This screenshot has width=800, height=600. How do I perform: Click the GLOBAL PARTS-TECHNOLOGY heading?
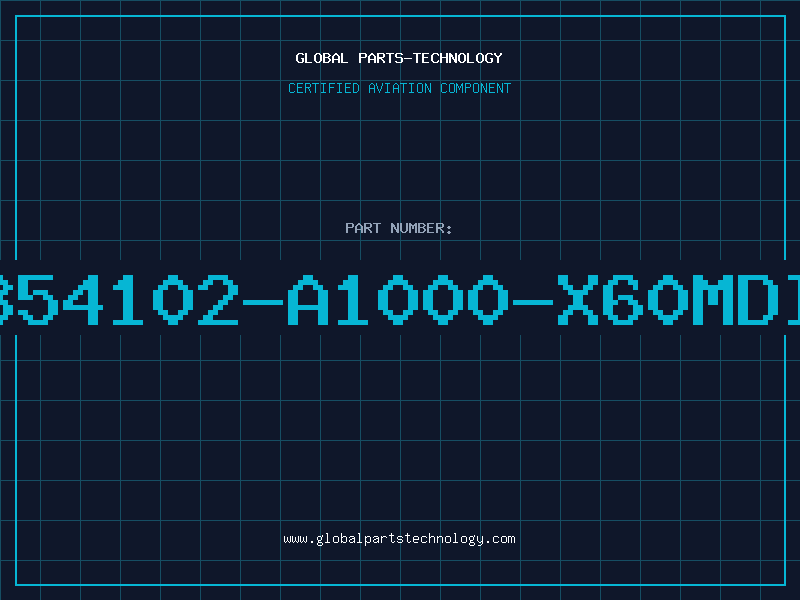tap(399, 58)
